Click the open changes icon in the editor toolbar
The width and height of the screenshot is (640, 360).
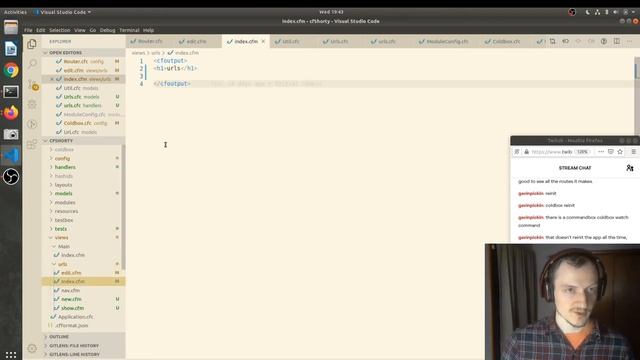552,41
